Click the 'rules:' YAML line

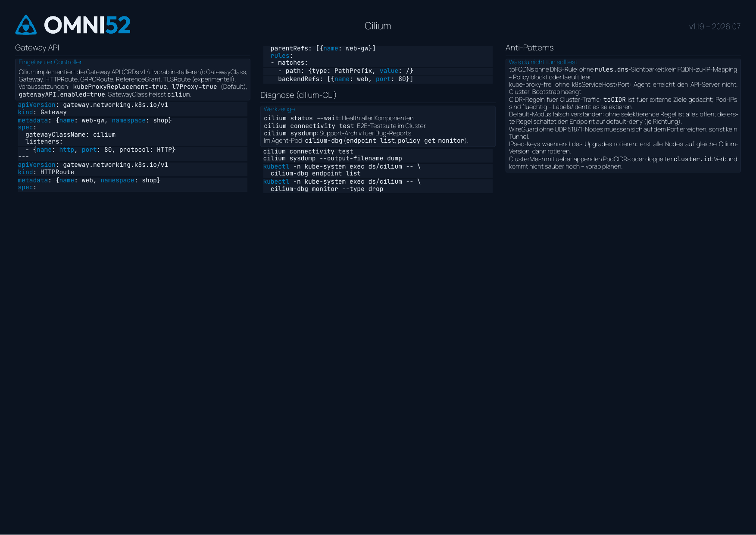281,56
